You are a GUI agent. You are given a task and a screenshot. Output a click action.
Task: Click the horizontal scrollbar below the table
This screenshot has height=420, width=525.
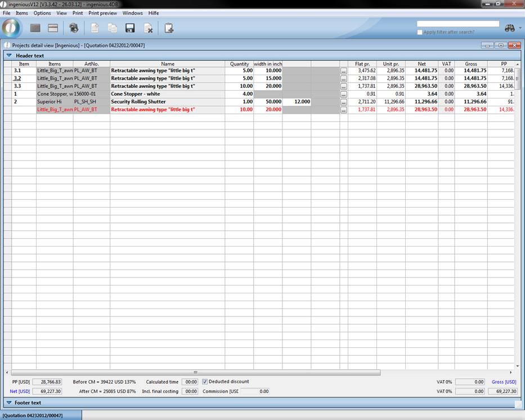(195, 372)
